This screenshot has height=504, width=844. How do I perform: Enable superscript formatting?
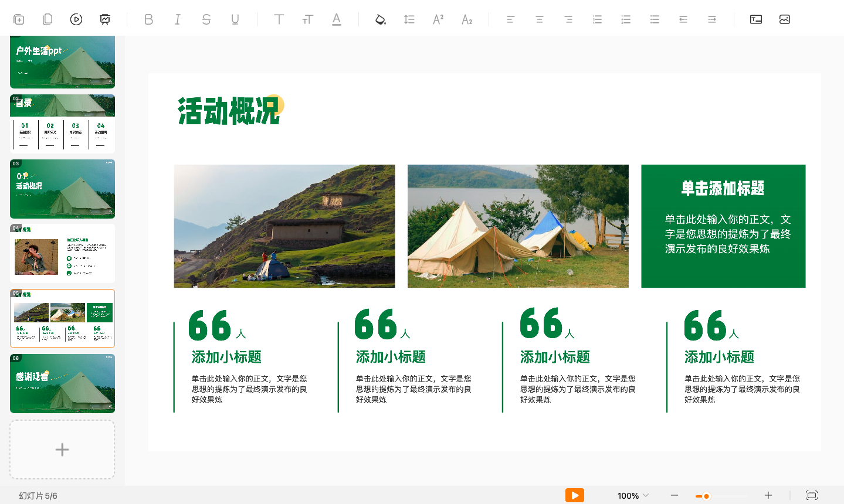(438, 19)
